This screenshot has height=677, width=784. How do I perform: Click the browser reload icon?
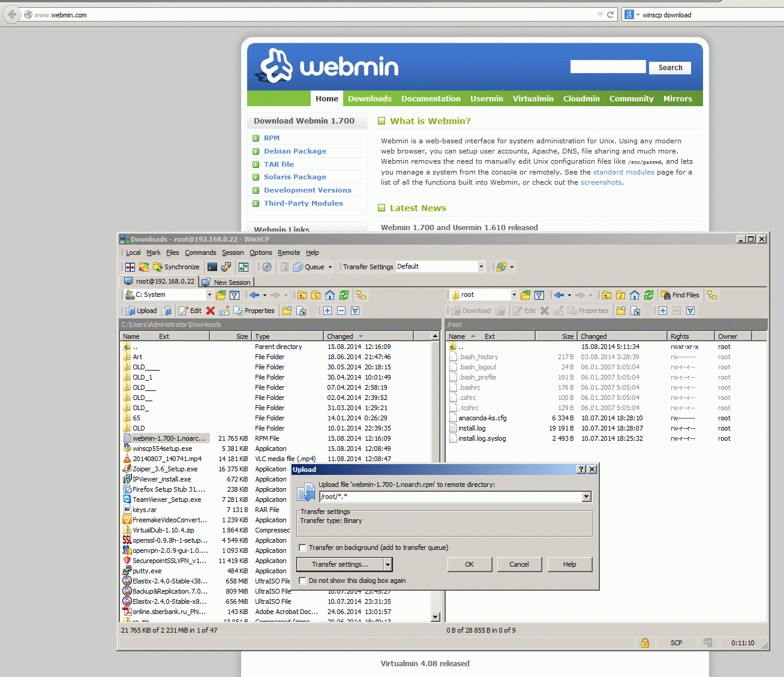coord(610,15)
